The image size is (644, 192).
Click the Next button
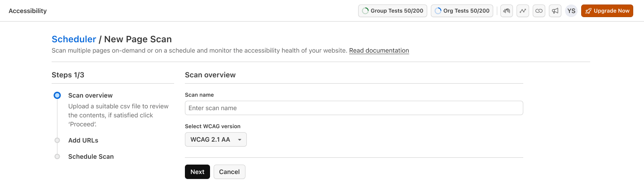[197, 172]
